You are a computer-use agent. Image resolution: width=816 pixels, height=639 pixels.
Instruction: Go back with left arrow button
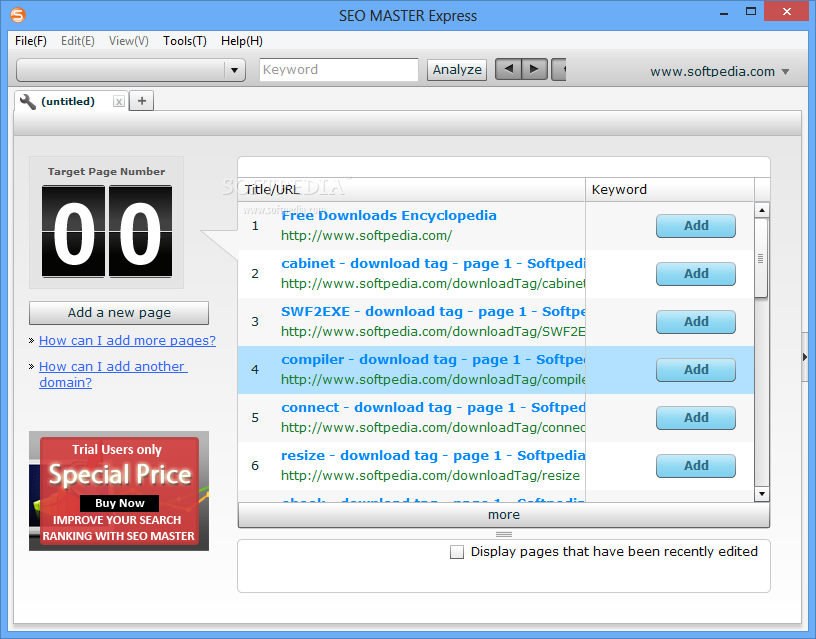pyautogui.click(x=508, y=69)
